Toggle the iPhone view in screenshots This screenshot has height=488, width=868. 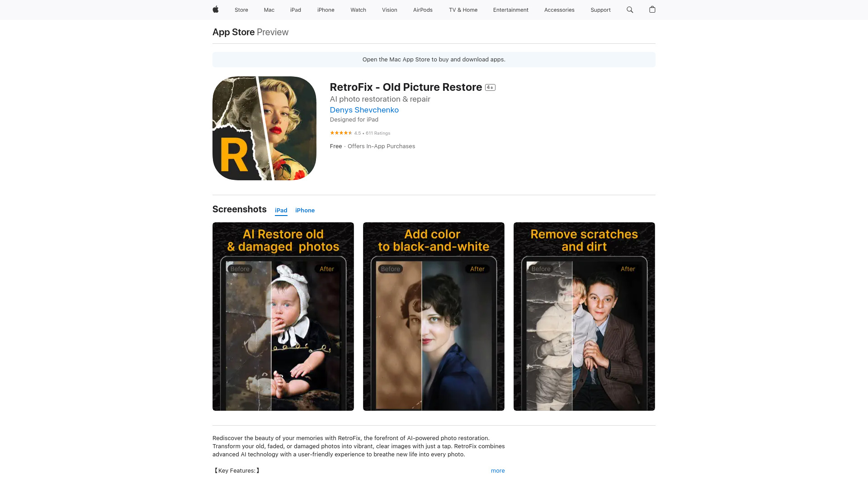[305, 210]
